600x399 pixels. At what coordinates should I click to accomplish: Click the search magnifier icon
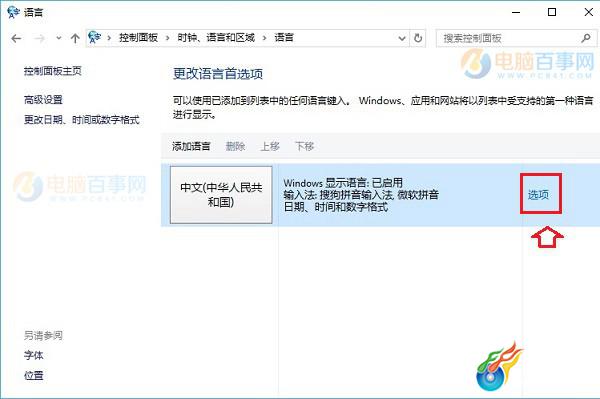coord(585,38)
